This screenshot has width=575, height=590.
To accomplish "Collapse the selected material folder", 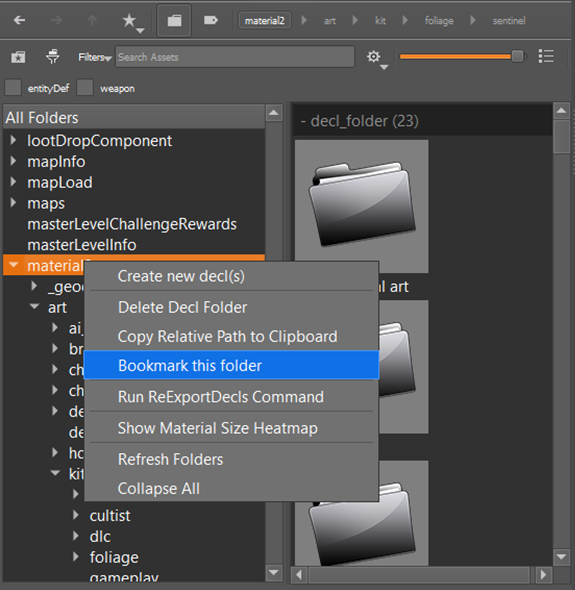I will (x=14, y=265).
